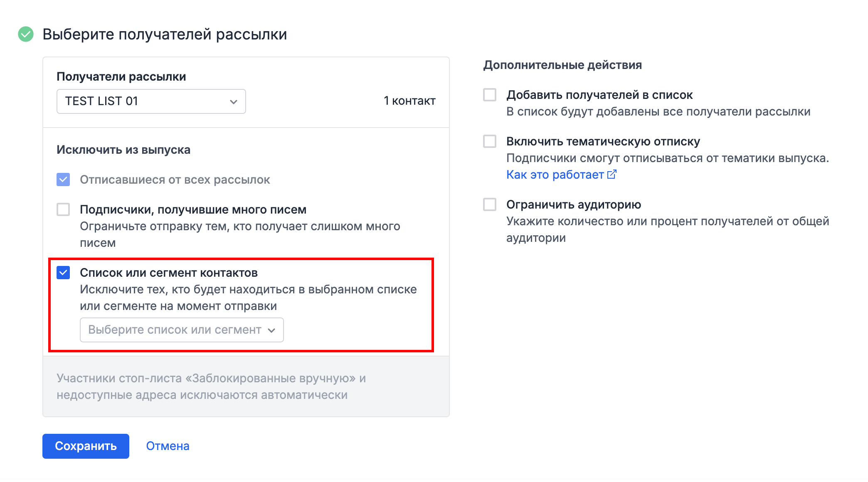Click the «Выберите получателей рассылки» heading
868x482 pixels.
click(x=165, y=34)
